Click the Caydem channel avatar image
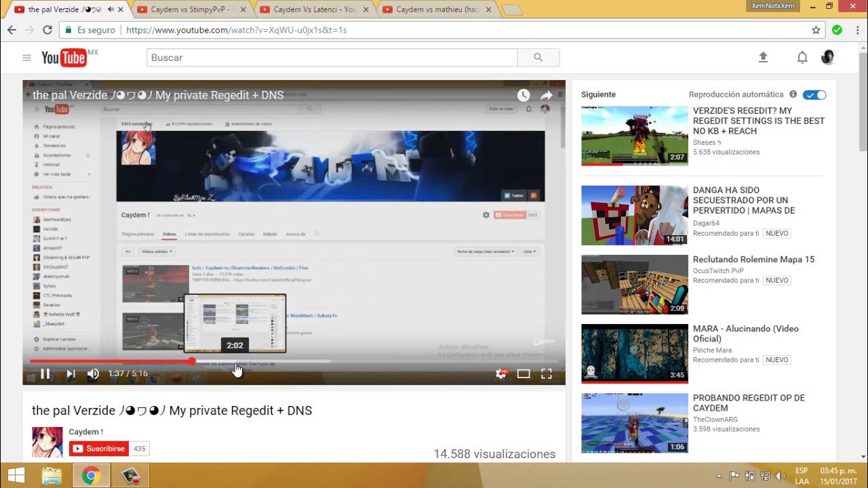Screen dimensions: 868x488 (x=47, y=442)
